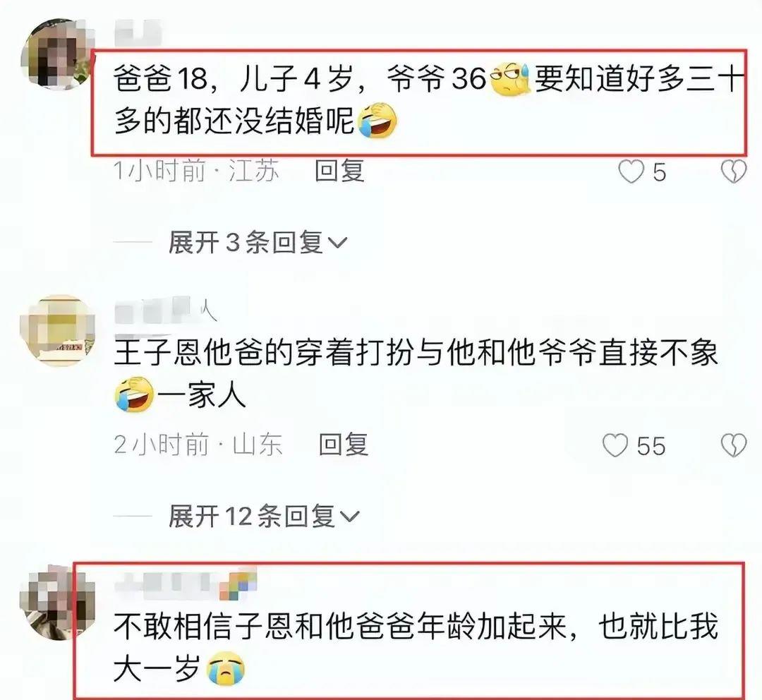Viewport: 762px width, 700px height.
Task: Like the Jiangsu comment with 5 likes
Action: click(x=631, y=171)
